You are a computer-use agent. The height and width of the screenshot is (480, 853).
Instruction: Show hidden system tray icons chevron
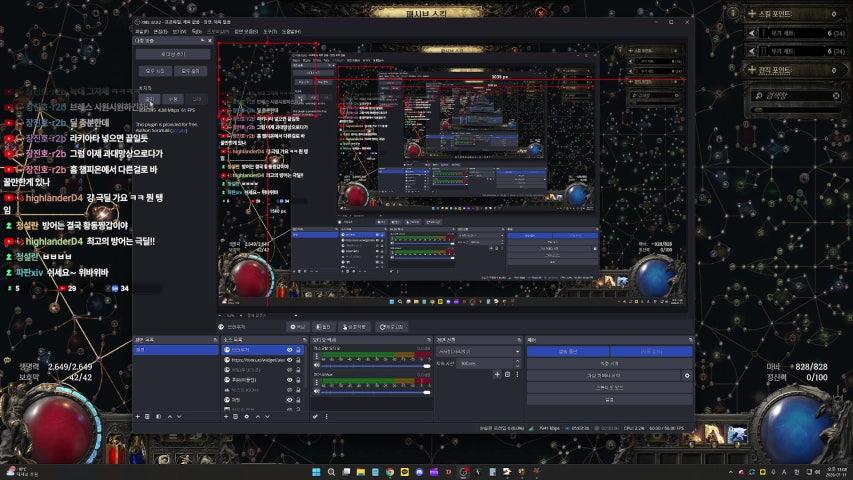coord(731,472)
